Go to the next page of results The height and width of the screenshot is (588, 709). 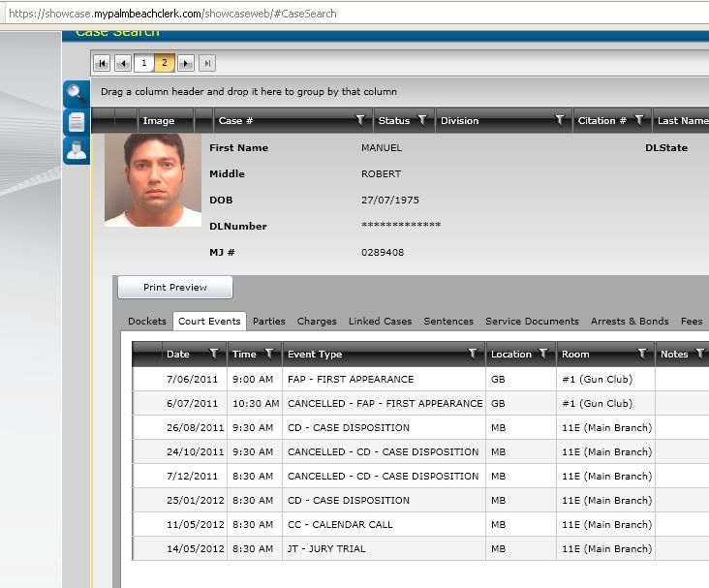tap(186, 63)
